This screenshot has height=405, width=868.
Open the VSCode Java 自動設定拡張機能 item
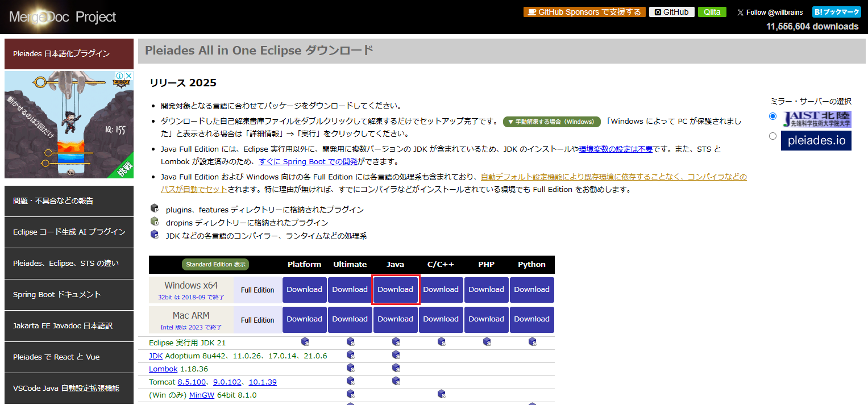coord(69,389)
